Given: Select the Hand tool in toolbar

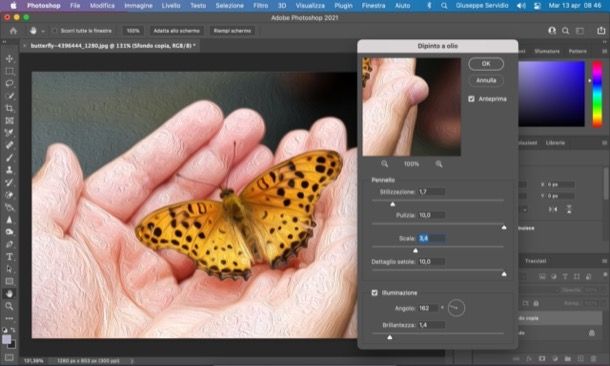Looking at the screenshot, I should 9,294.
